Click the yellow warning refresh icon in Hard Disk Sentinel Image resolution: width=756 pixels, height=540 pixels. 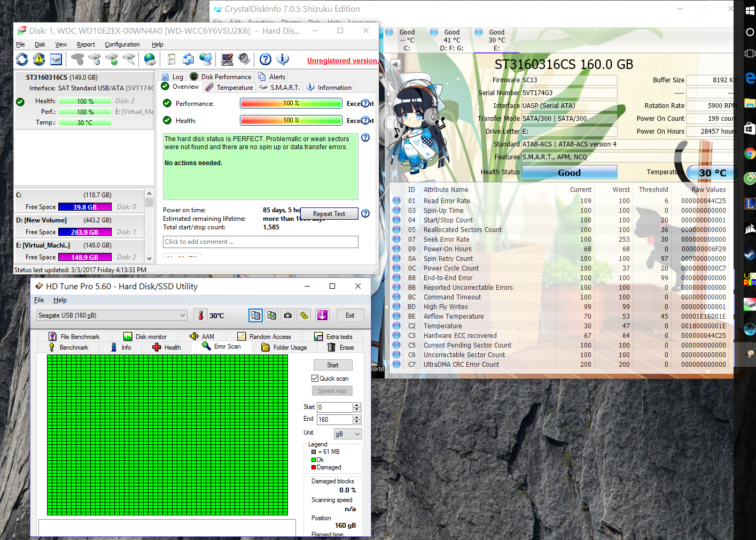[x=39, y=59]
